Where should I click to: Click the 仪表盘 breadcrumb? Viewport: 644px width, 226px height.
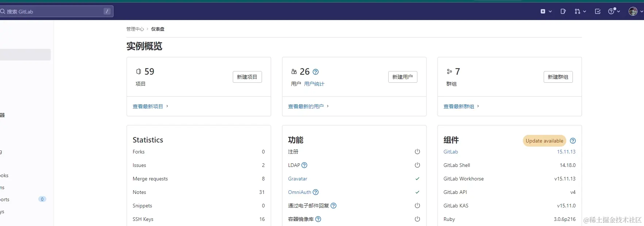pos(158,29)
